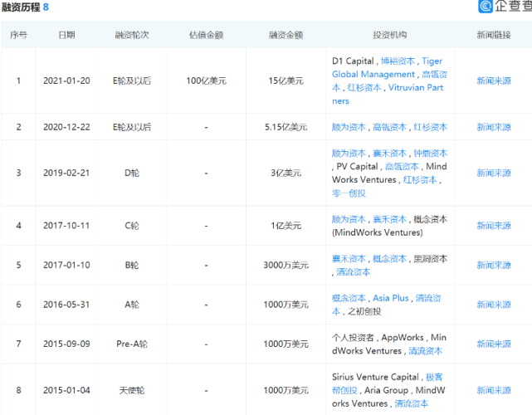Click 概念资本 link in the A轮 row
Image resolution: width=532 pixels, height=415 pixels.
click(349, 298)
